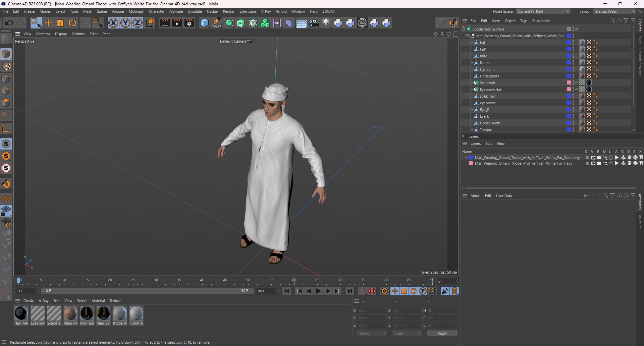Open Attributes Mode menu
644x346 pixels.
pos(475,196)
